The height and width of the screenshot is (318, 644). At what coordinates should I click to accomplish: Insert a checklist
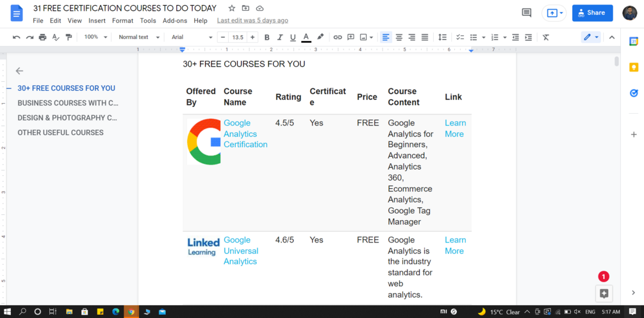[x=460, y=37]
